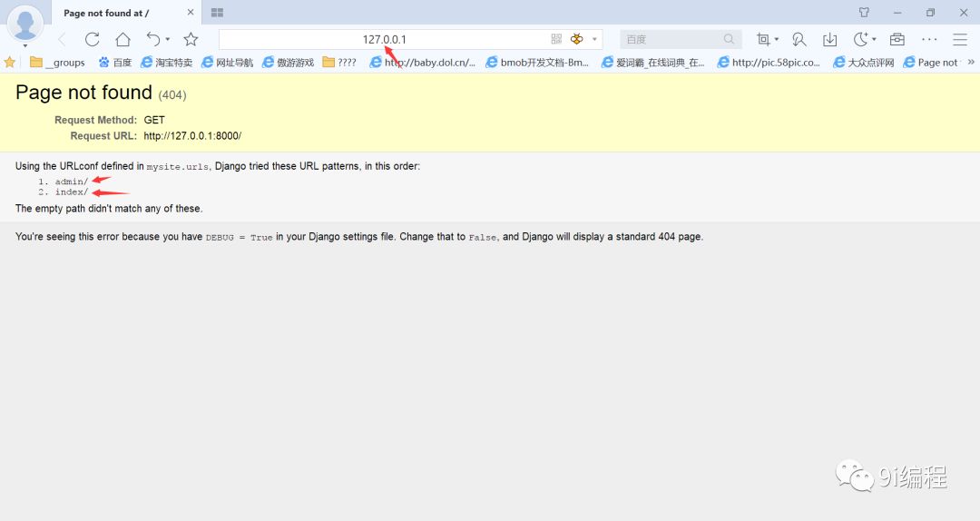This screenshot has width=980, height=521.
Task: Click 'The empty path didn't match' line
Action: point(109,208)
